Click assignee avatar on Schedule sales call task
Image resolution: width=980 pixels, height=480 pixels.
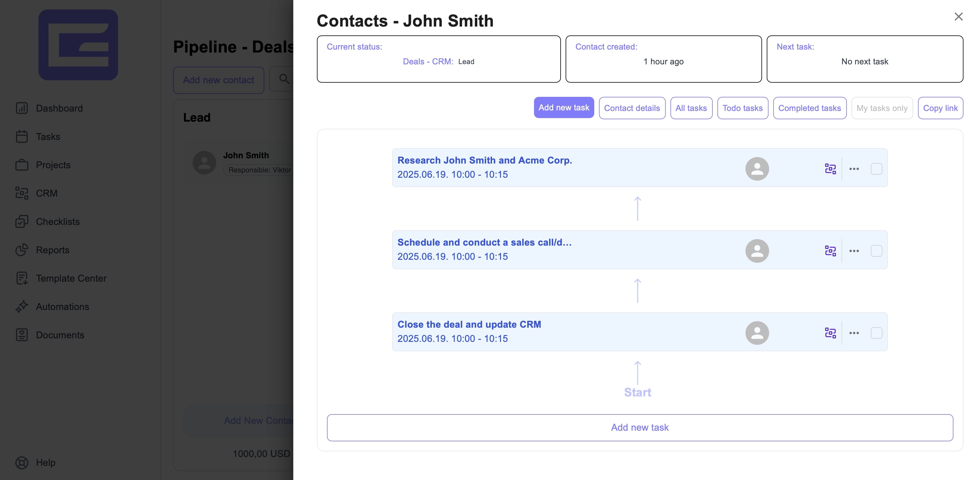click(x=757, y=251)
